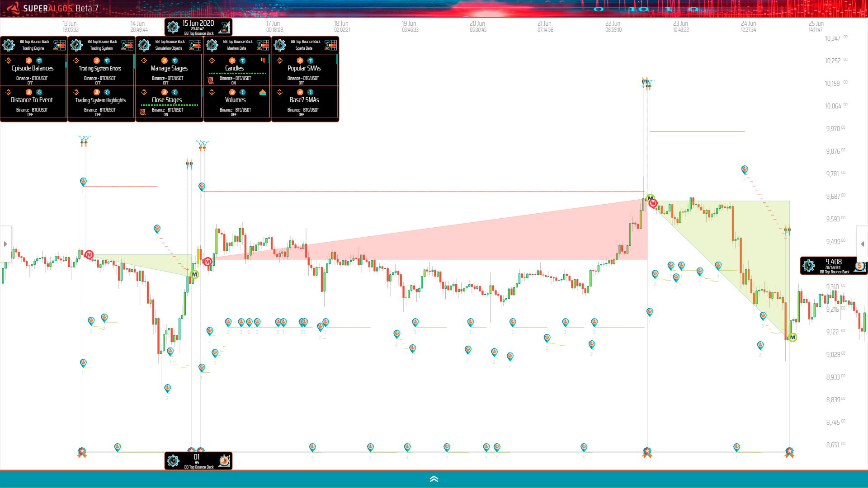Viewport: 868px width, 488px height.
Task: Select the Trading System panel header
Action: (x=101, y=45)
